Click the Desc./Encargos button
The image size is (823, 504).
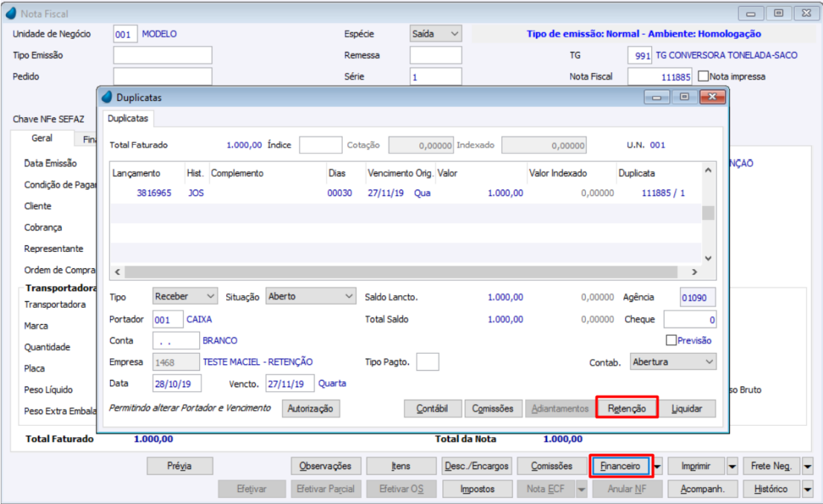click(477, 466)
